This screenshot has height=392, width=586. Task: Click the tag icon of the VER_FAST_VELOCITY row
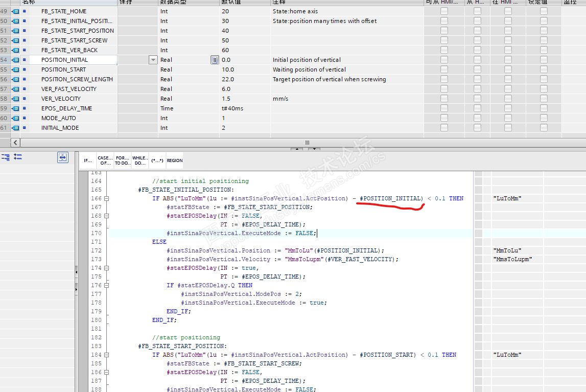coord(15,89)
